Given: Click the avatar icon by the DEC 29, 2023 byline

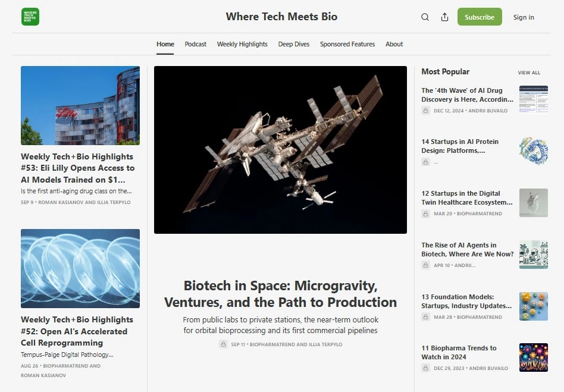Looking at the screenshot, I should [x=425, y=368].
